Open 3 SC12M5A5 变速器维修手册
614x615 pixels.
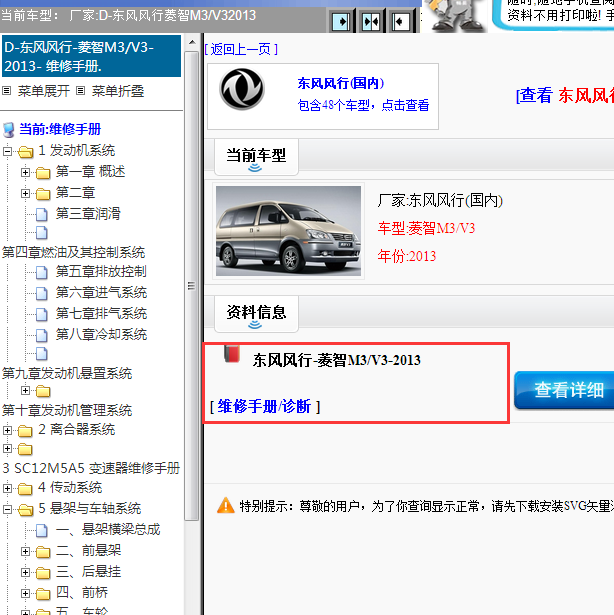pyautogui.click(x=91, y=468)
